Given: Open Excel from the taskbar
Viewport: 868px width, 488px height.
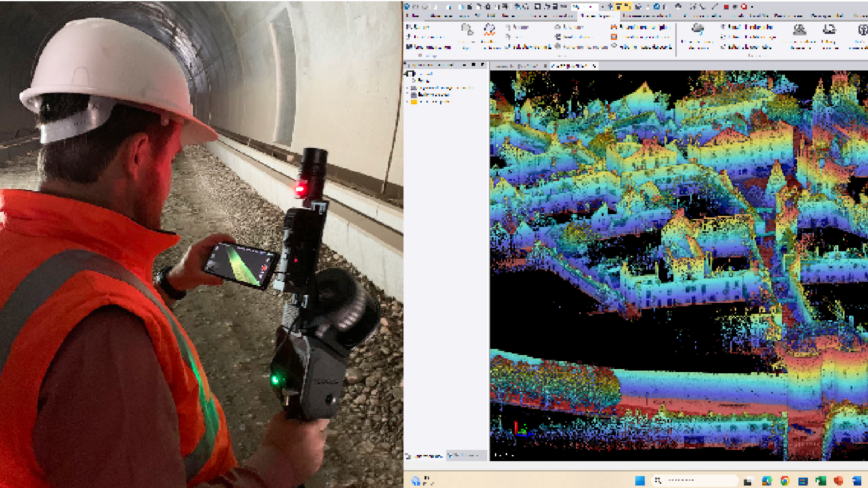Looking at the screenshot, I should [821, 481].
